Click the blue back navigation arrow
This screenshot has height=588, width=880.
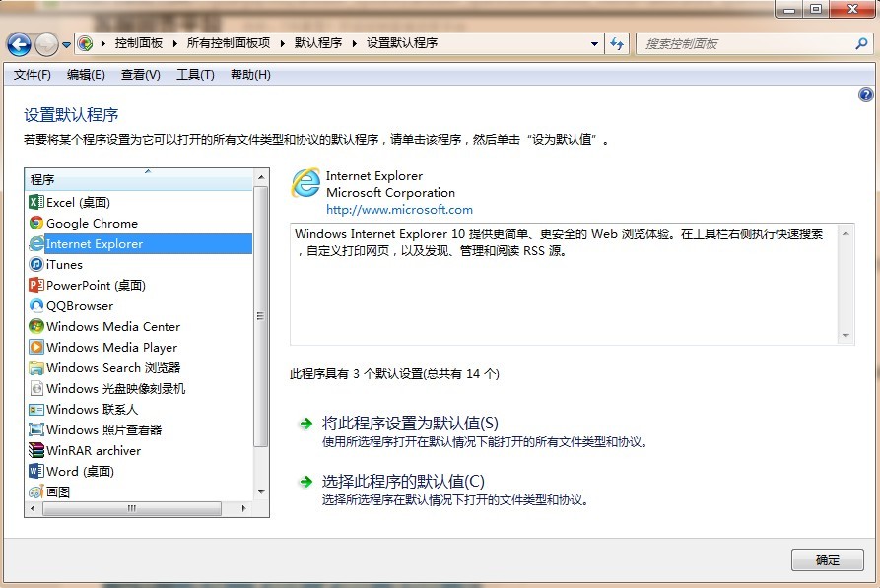[19, 44]
